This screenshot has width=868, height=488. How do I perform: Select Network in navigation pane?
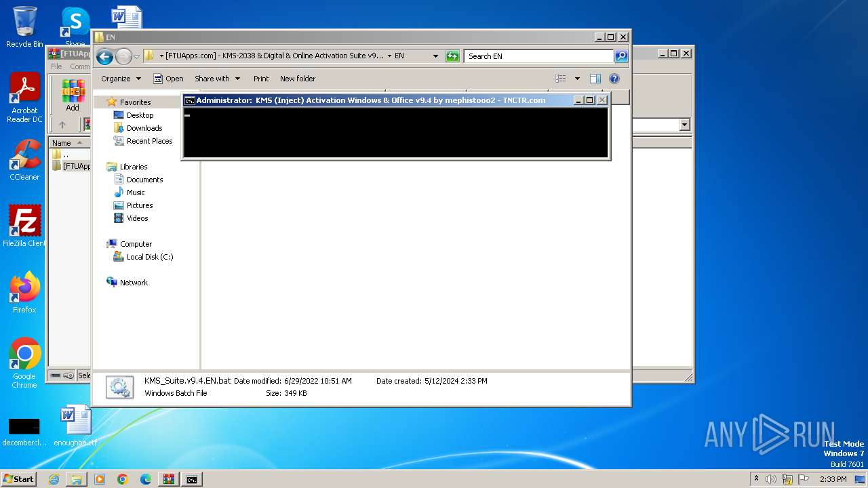click(x=127, y=283)
